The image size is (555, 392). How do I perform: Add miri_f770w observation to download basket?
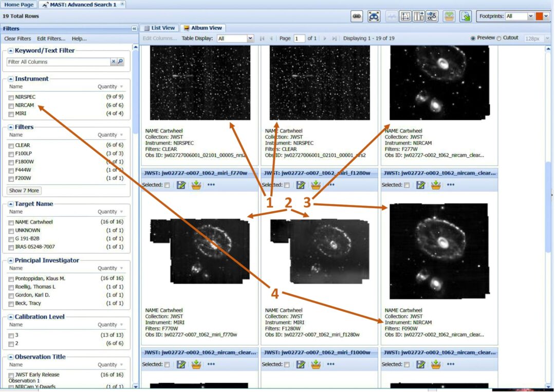(196, 185)
